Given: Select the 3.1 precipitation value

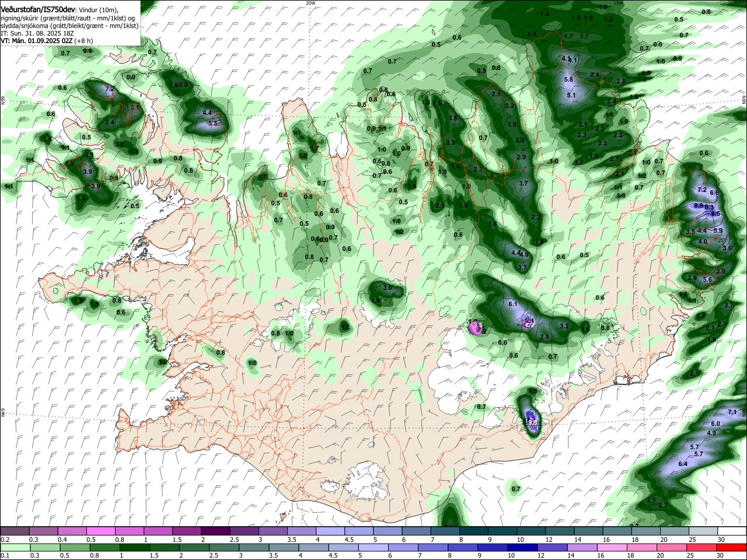Looking at the screenshot, I should 135,107.
